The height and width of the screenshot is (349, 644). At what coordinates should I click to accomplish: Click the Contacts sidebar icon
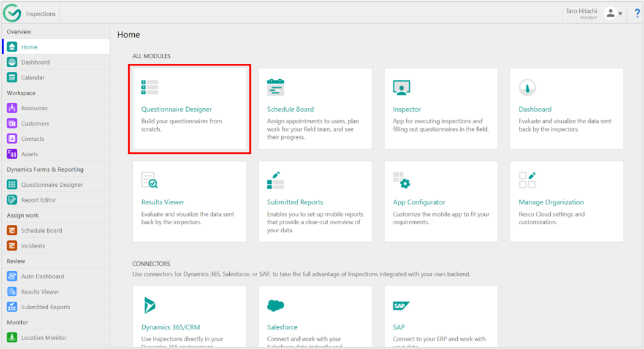(x=12, y=139)
